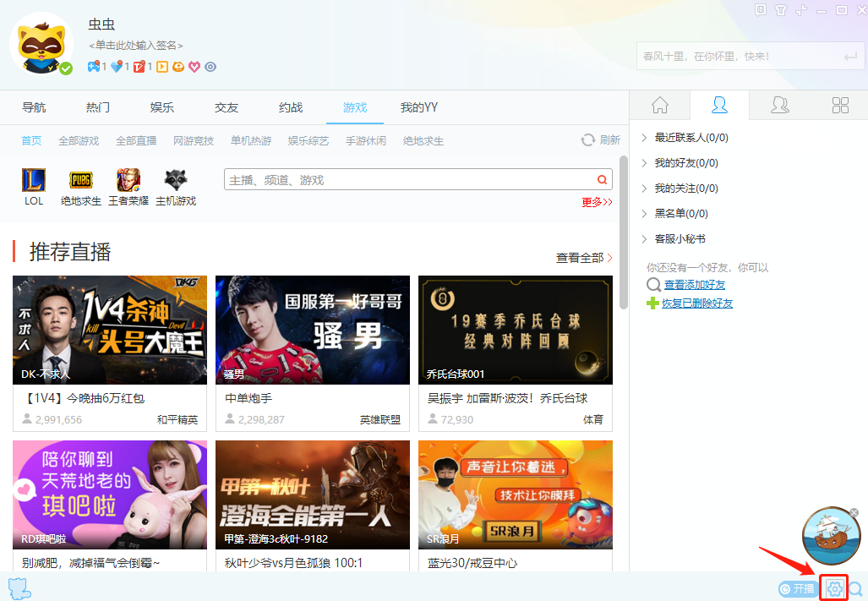The image size is (868, 601).
Task: Open the 热门 tab
Action: coord(98,107)
